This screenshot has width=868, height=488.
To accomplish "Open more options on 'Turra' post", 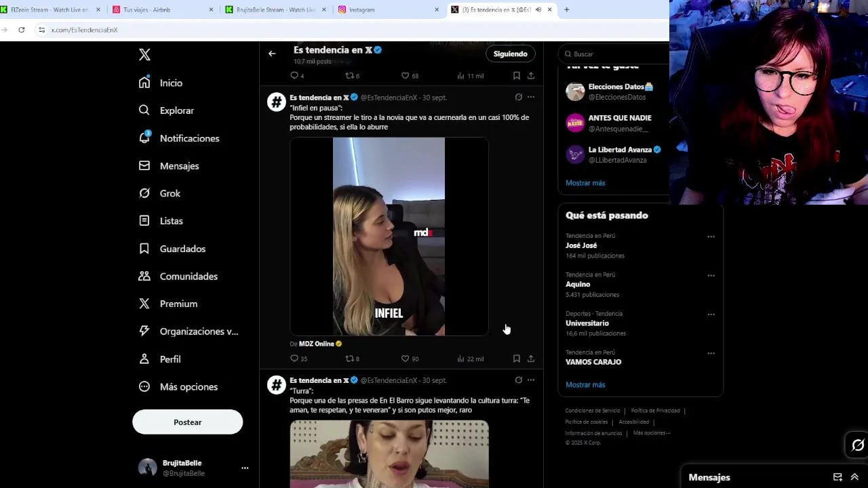I will (x=531, y=380).
